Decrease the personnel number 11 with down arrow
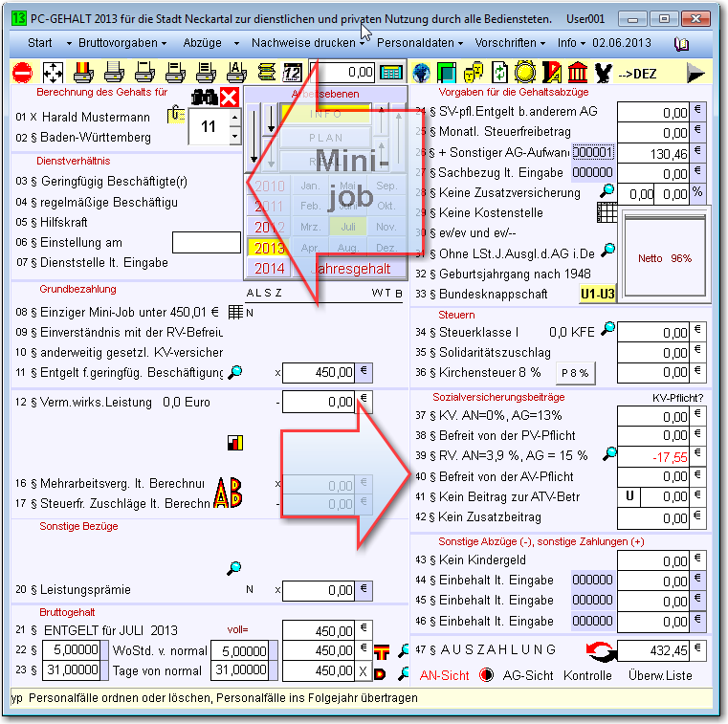 click(x=235, y=136)
